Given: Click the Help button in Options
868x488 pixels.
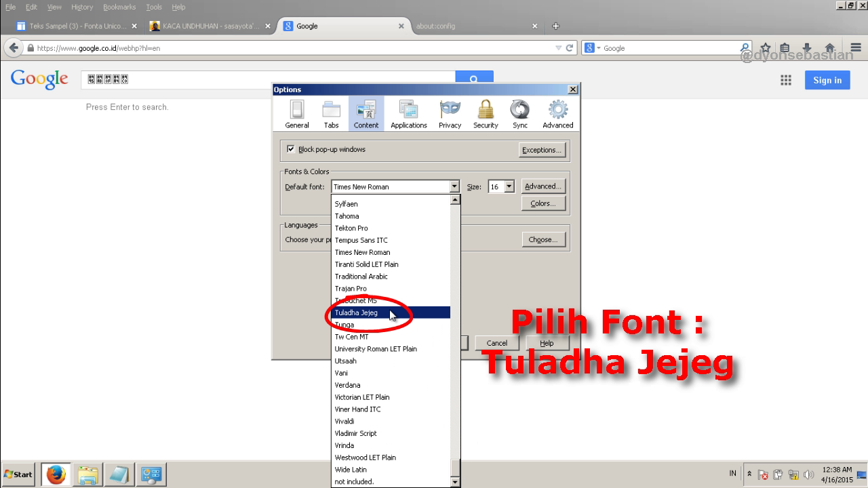Looking at the screenshot, I should [547, 343].
